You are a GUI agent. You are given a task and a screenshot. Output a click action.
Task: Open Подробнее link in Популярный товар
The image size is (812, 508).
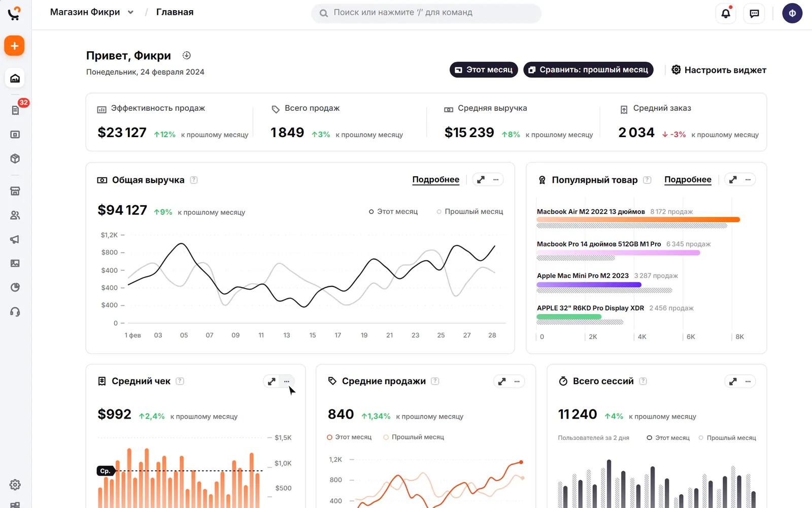688,180
